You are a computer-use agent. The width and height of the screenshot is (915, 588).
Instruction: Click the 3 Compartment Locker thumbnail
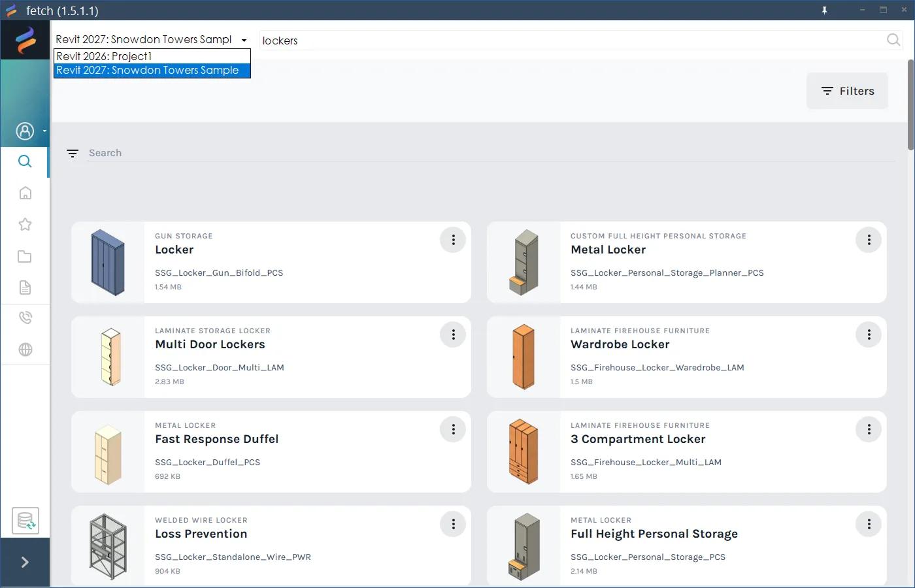(x=524, y=451)
